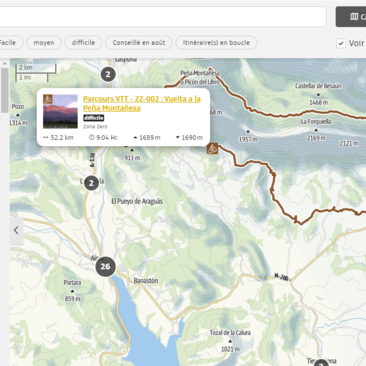The height and width of the screenshot is (366, 366).
Task: Click the vertical scrollbar on the left
Action: 4,91
